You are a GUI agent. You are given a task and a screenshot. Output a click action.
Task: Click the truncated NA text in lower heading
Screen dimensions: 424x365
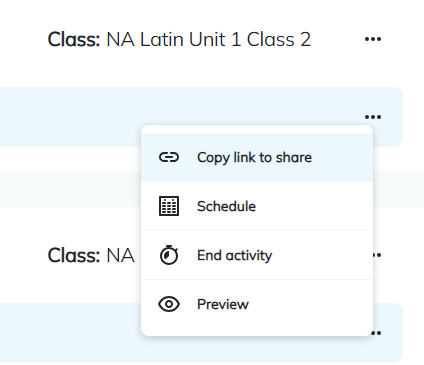(120, 255)
